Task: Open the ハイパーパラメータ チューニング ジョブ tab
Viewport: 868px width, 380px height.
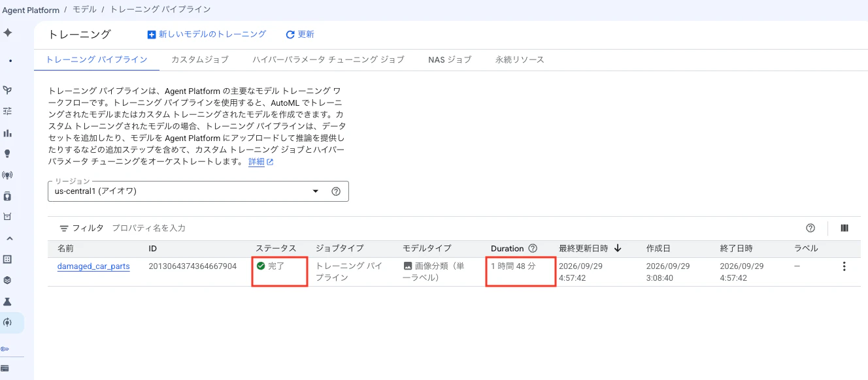Action: point(328,59)
